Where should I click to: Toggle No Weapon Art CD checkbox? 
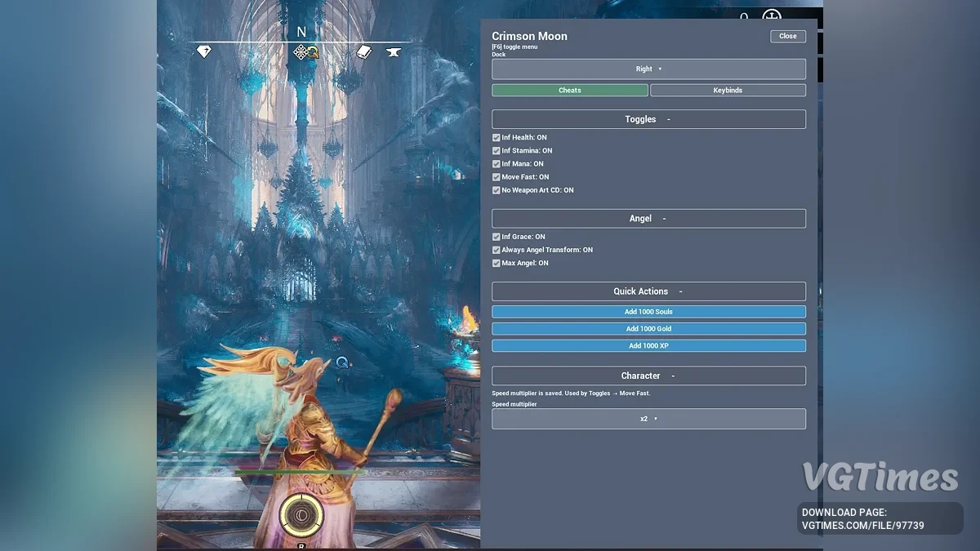[496, 190]
